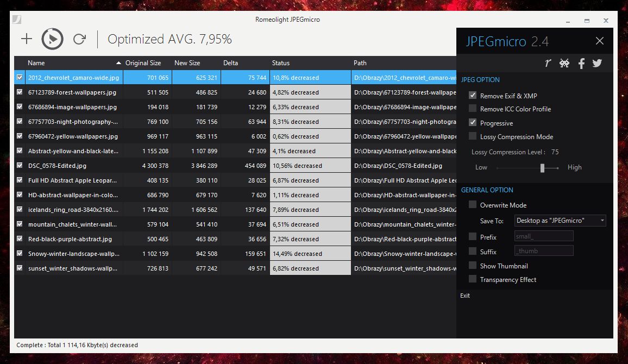
Task: Click the refresh/reset list icon
Action: coord(79,39)
